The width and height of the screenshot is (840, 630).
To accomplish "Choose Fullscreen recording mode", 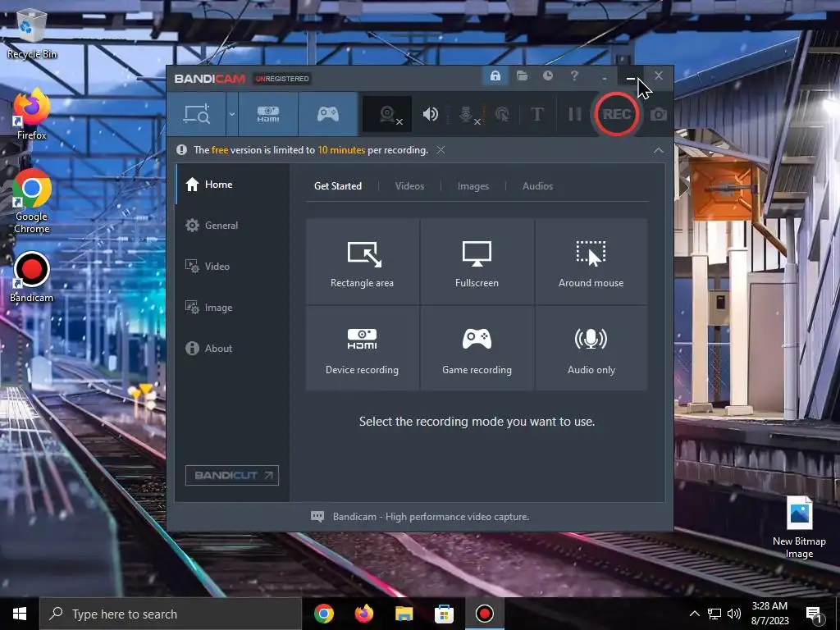I will [477, 262].
